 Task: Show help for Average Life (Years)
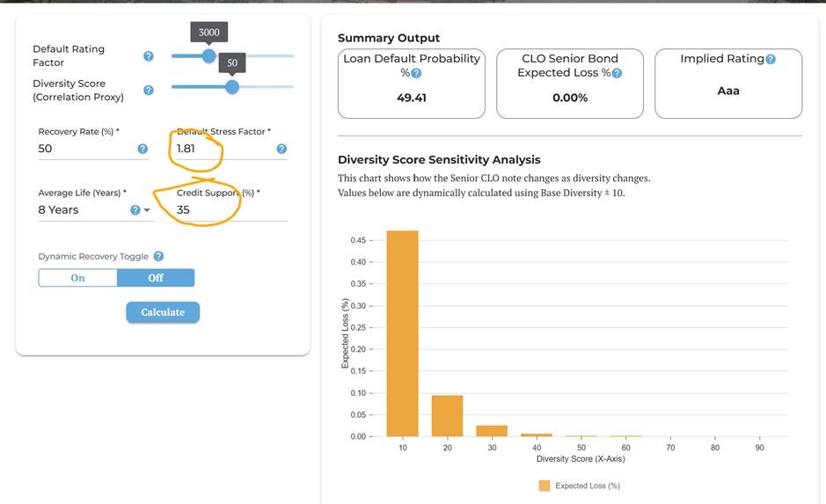tap(135, 210)
